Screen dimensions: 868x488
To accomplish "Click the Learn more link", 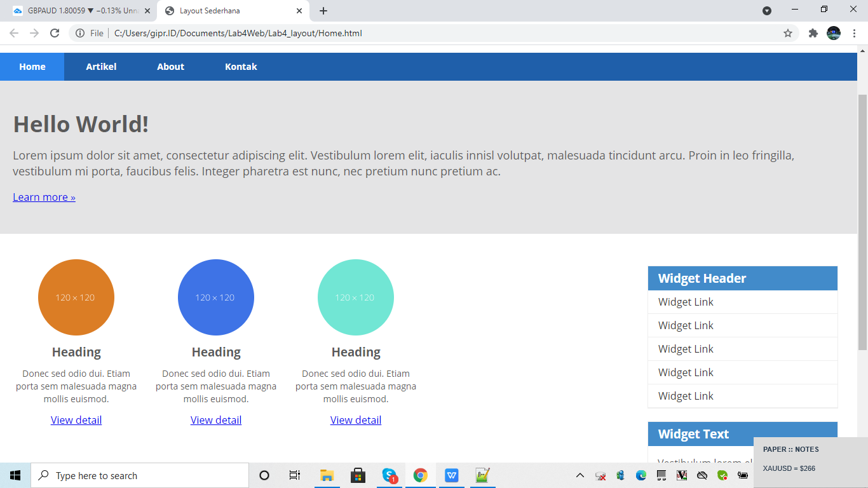I will click(x=44, y=197).
